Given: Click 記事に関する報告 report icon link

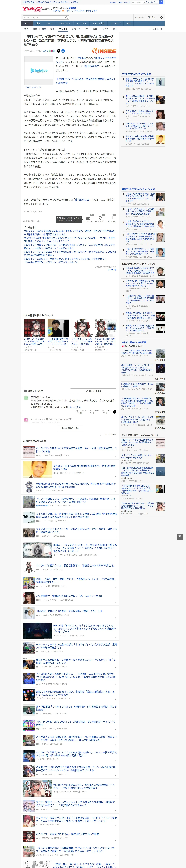Looking at the screenshot, I should tap(32, 221).
